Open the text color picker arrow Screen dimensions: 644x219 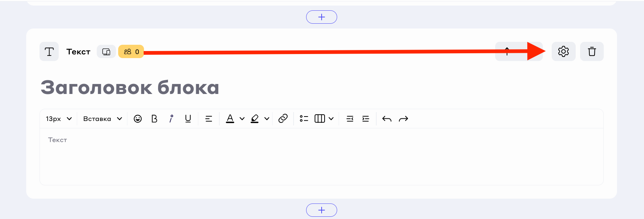pyautogui.click(x=242, y=119)
